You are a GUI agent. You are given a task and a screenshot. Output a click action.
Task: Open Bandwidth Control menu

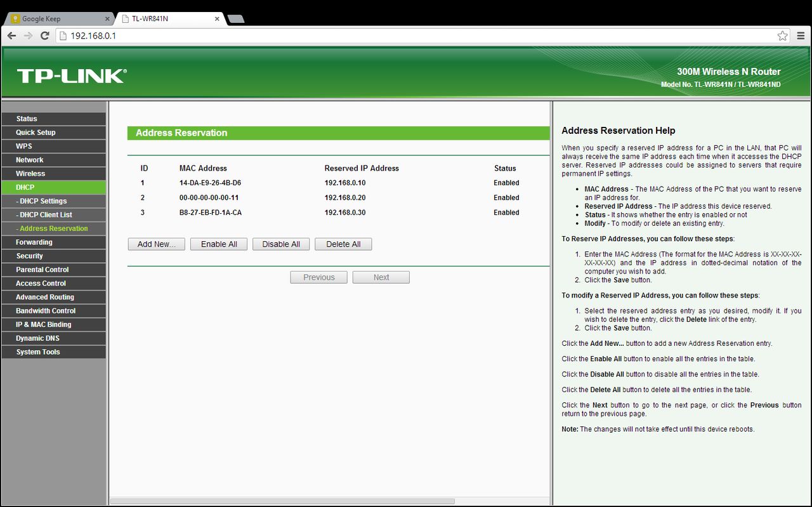click(53, 311)
